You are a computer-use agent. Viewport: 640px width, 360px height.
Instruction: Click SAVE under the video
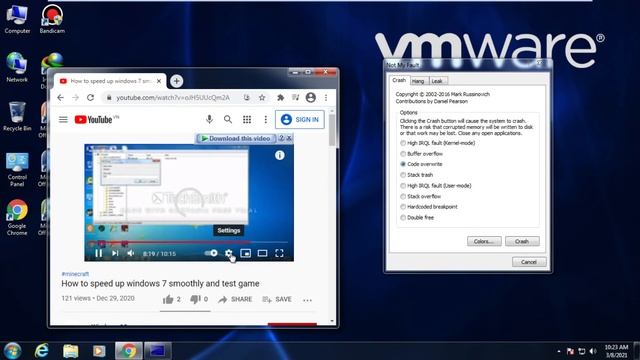(x=277, y=300)
